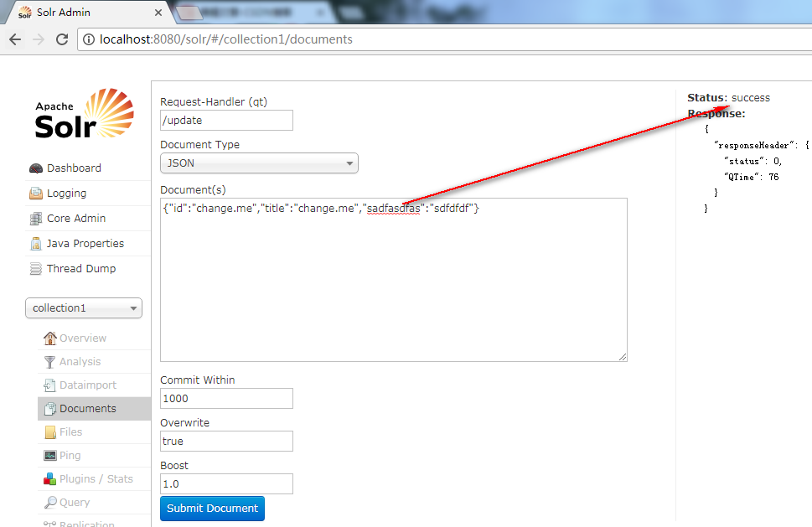The image size is (812, 527).
Task: Open the Query link
Action: click(x=75, y=502)
